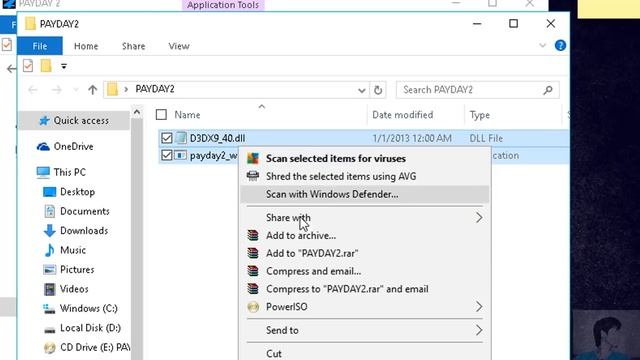Image resolution: width=640 pixels, height=360 pixels.
Task: Open OneDrive in navigation pane
Action: pyautogui.click(x=65, y=147)
